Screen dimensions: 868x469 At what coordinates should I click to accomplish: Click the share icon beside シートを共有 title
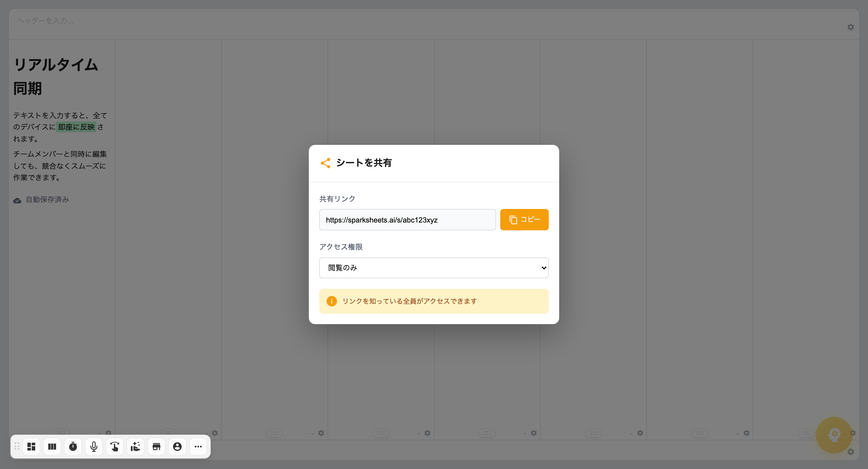click(x=325, y=163)
